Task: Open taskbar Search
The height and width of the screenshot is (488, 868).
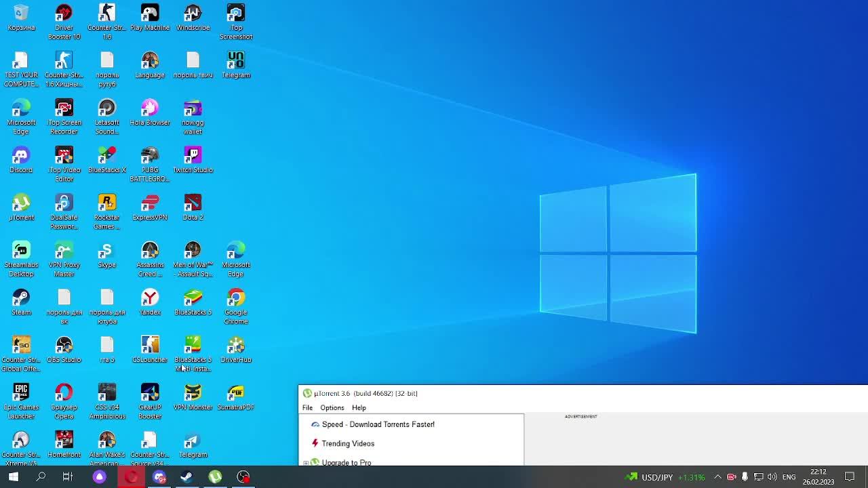Action: (x=41, y=477)
